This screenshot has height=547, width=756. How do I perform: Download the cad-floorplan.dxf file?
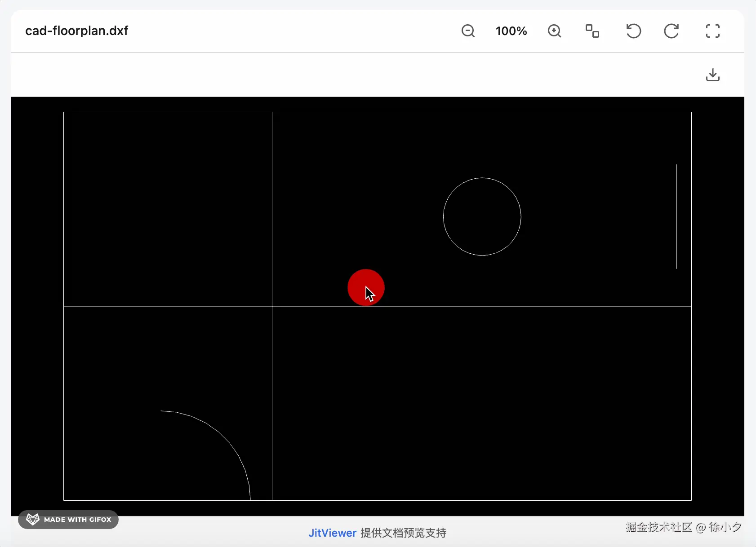coord(712,75)
